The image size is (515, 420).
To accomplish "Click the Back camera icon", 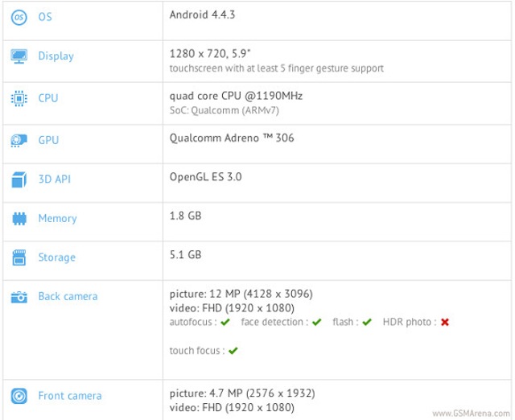I will point(19,297).
